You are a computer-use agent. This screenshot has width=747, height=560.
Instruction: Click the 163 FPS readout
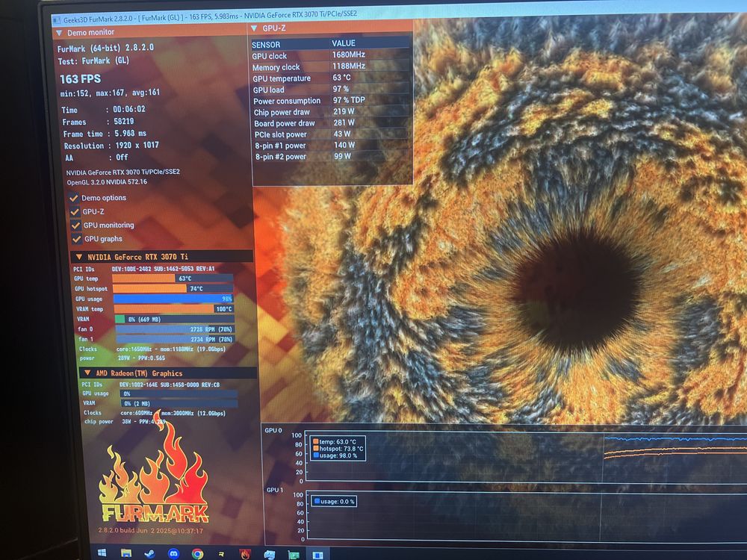click(x=80, y=79)
